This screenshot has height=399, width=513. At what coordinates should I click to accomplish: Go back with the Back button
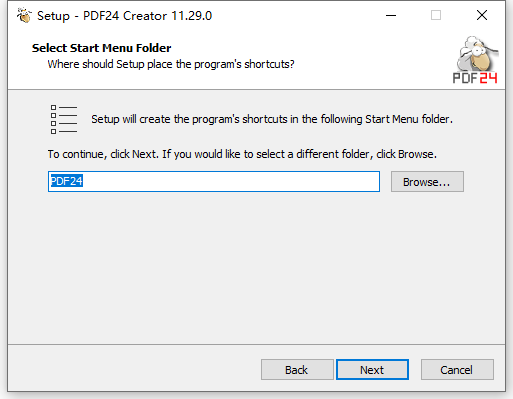tap(297, 370)
